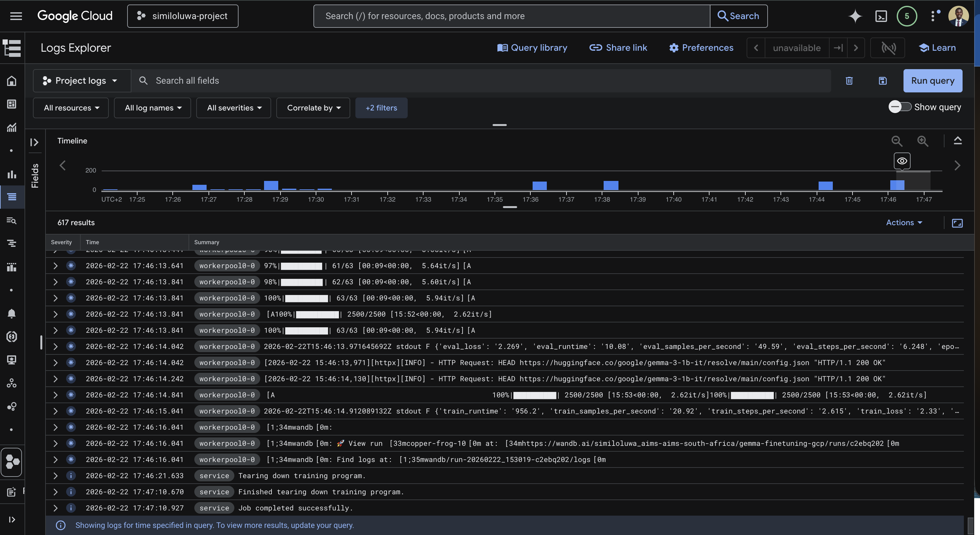Image resolution: width=980 pixels, height=535 pixels.
Task: Delete the current query with trash icon
Action: (x=849, y=81)
